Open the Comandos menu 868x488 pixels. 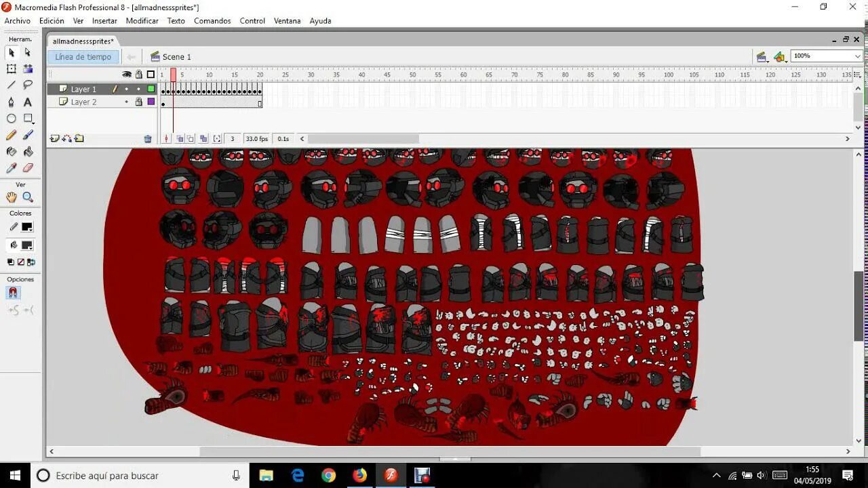click(212, 21)
